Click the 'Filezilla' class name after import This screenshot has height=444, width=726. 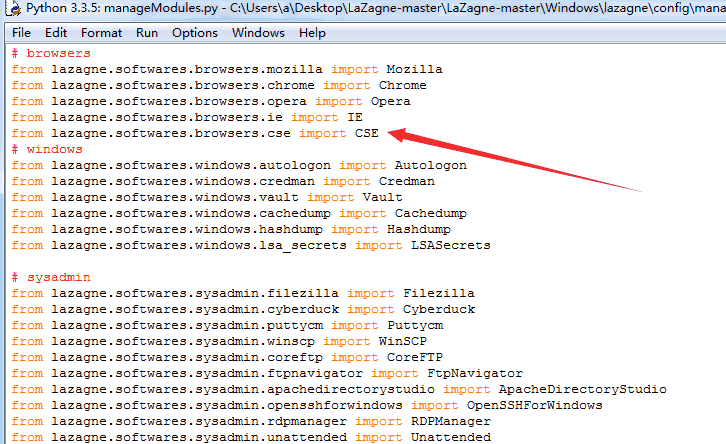(438, 294)
